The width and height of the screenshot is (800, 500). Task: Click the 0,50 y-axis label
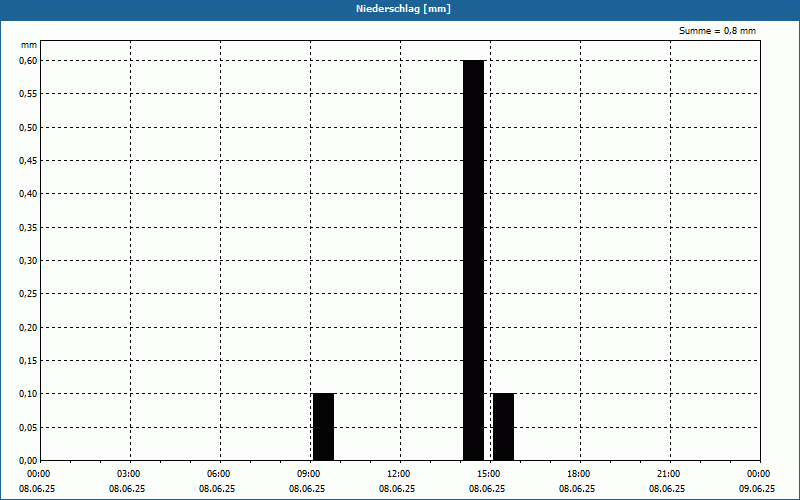click(28, 128)
